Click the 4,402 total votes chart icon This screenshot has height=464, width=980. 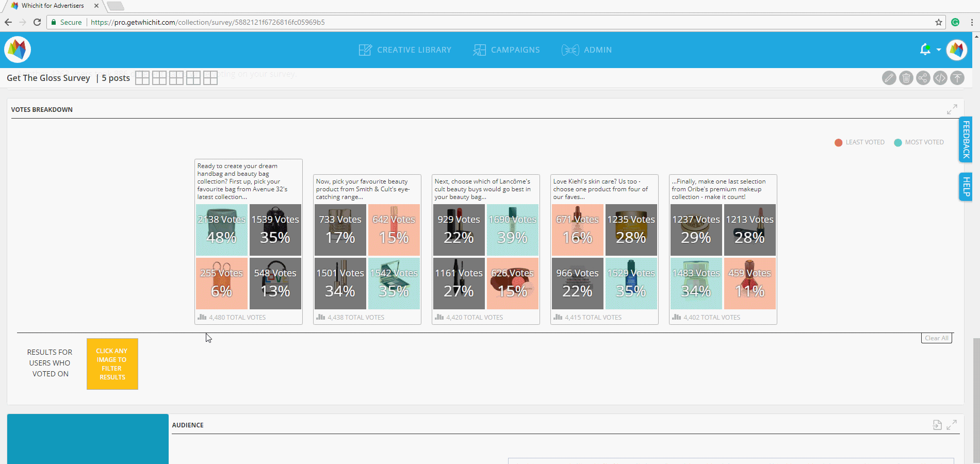tap(677, 317)
